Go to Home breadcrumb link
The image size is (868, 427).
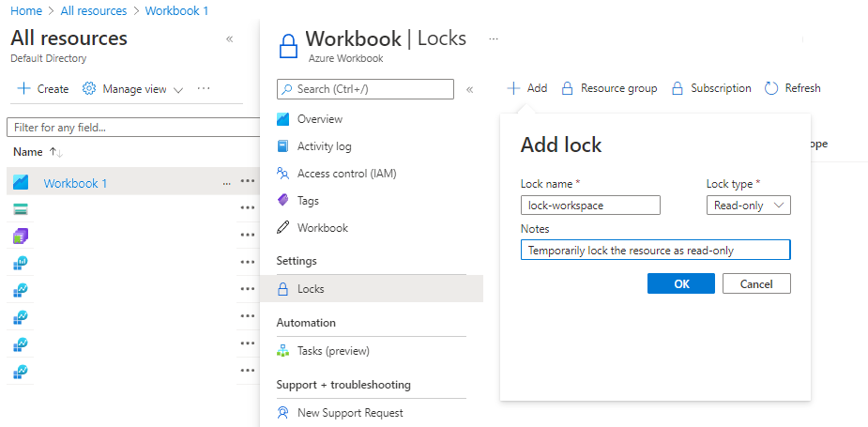(x=26, y=10)
